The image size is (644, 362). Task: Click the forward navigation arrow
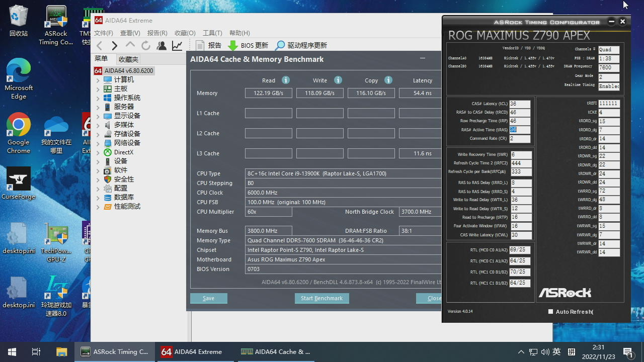pyautogui.click(x=114, y=46)
